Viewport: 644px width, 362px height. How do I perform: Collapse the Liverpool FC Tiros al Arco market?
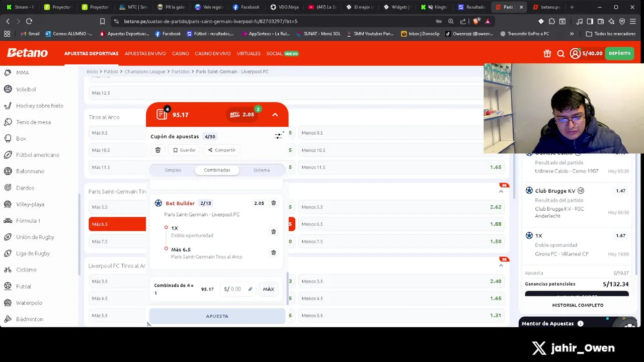pyautogui.click(x=501, y=265)
